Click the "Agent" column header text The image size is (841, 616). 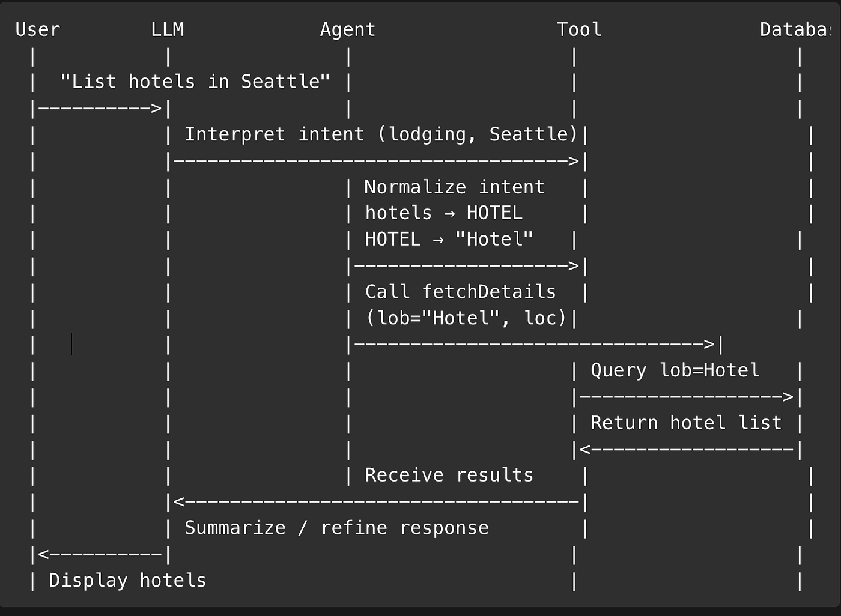(348, 30)
